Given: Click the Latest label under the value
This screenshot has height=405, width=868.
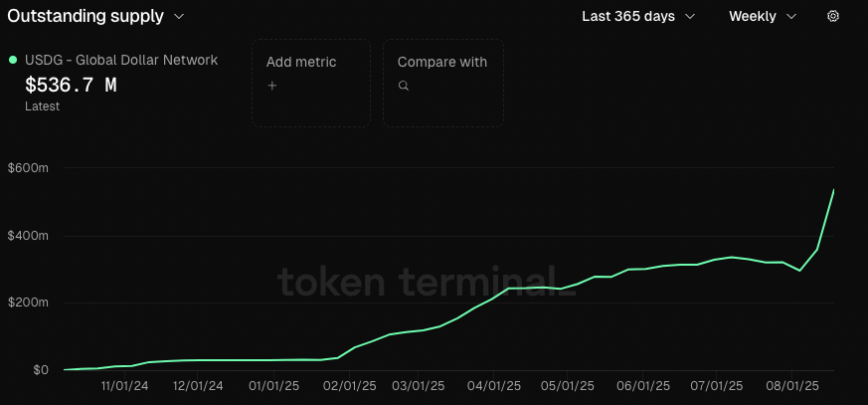Looking at the screenshot, I should 43,106.
